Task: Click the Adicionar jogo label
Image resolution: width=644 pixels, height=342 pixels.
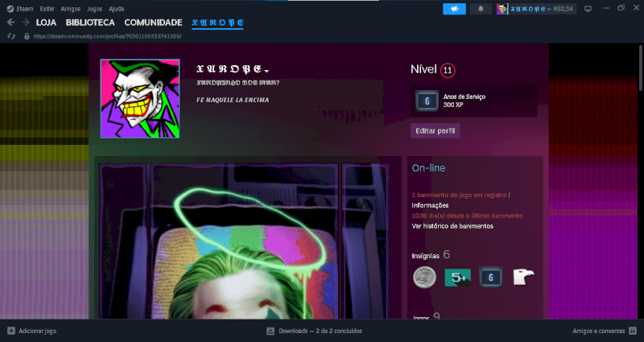Action: coord(37,331)
